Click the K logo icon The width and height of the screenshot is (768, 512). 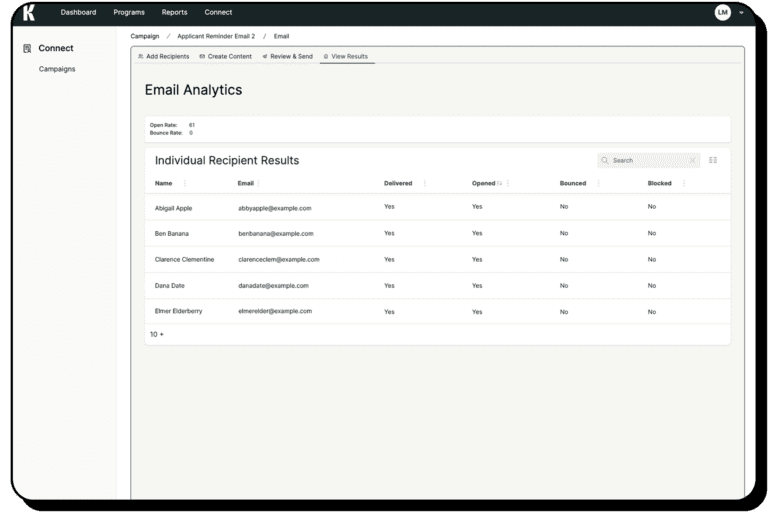tap(29, 13)
